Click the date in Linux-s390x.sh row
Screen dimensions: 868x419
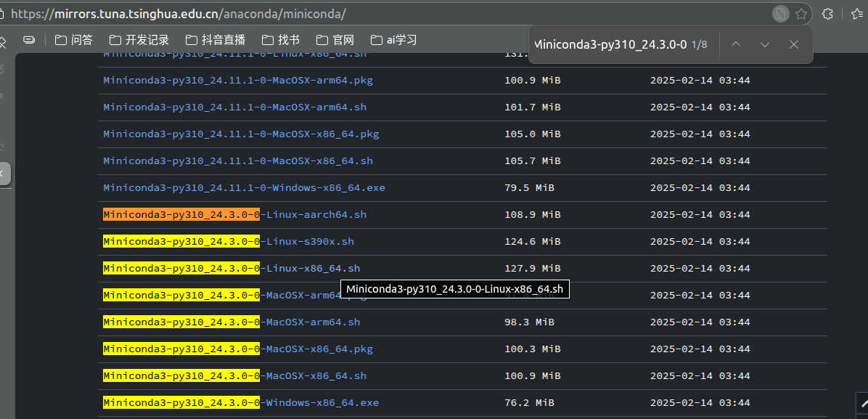[x=700, y=242]
